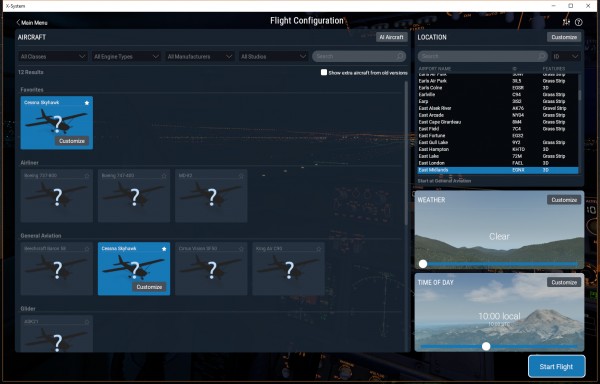Star the Cirrus Vision SF50 aircraft
Screen dimensions: 600x384
[241, 249]
